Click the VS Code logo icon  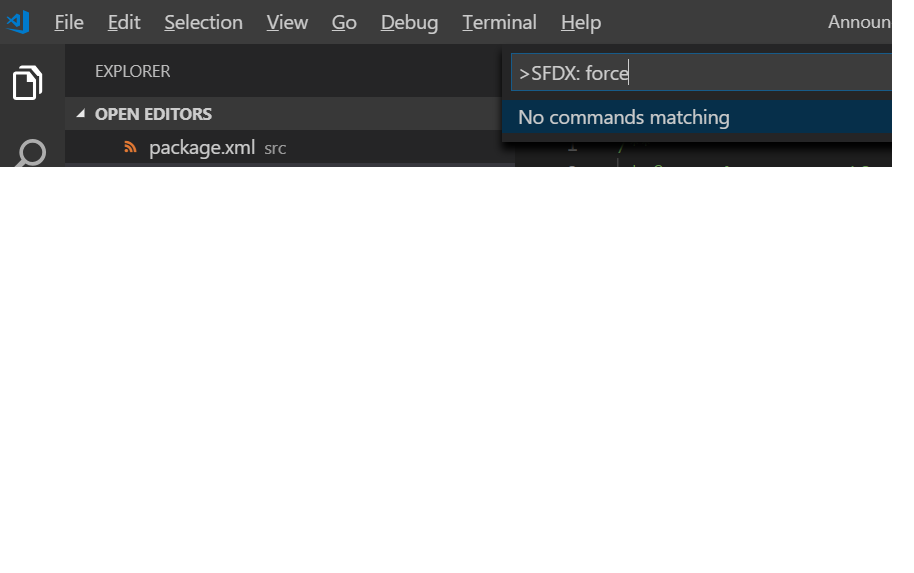(18, 22)
